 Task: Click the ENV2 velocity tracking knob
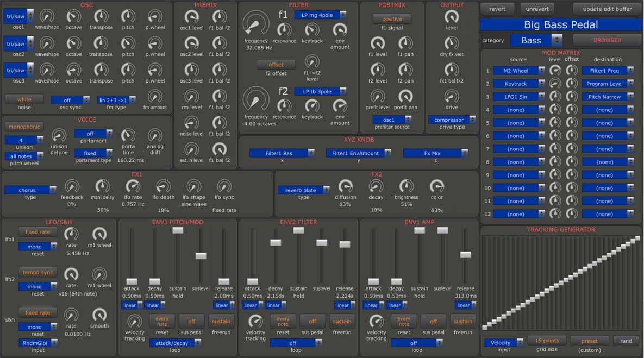point(255,321)
